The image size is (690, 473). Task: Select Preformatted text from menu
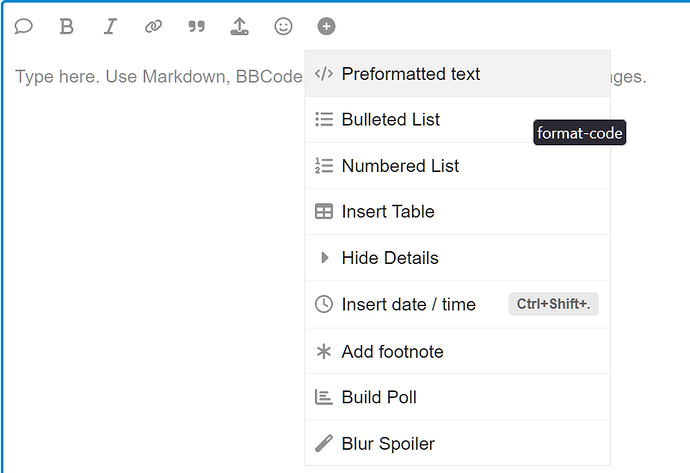click(458, 73)
